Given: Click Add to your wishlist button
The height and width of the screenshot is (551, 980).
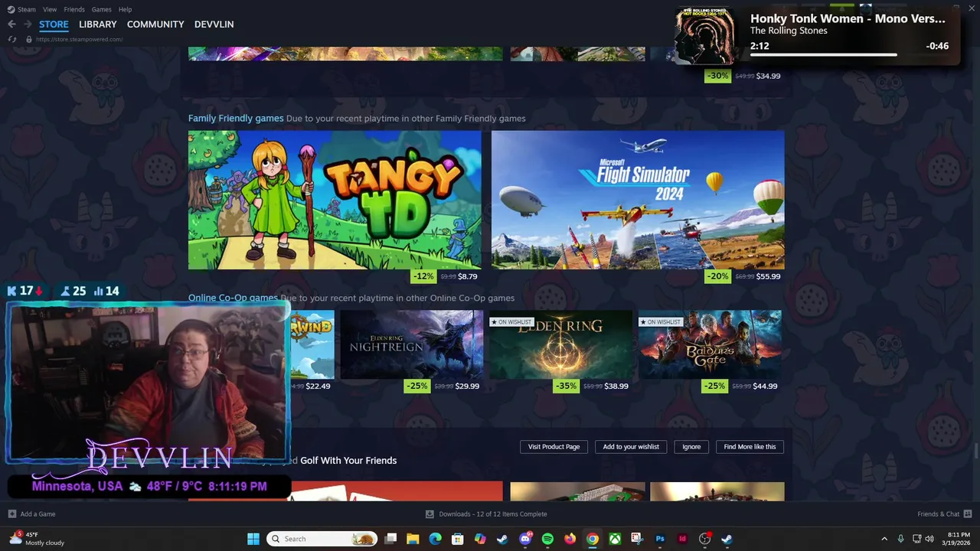Looking at the screenshot, I should [x=631, y=447].
